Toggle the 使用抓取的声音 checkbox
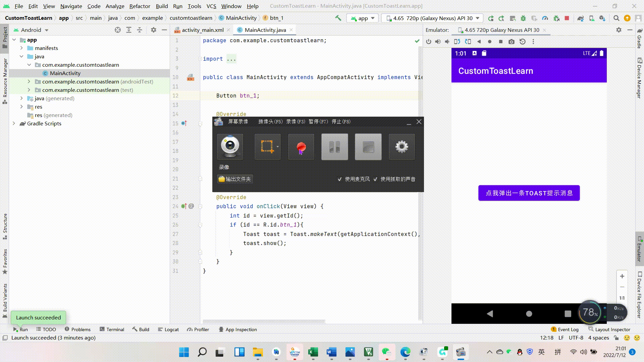The image size is (644, 362). point(375,179)
